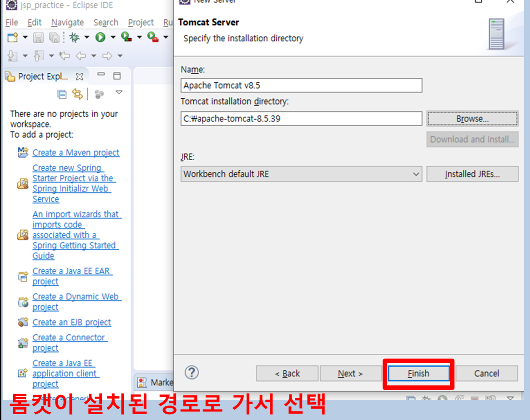The image size is (530, 420).
Task: Open the JRE Workbench default dropdown
Action: 301,174
